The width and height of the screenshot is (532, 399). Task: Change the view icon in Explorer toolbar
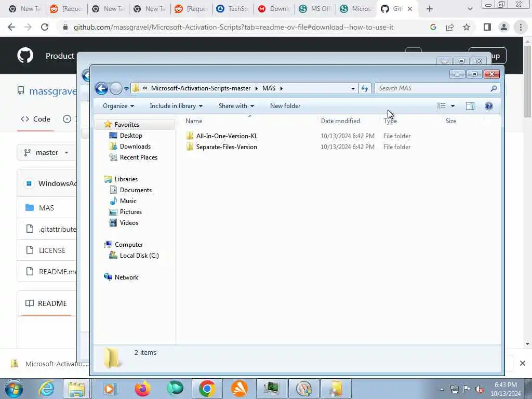442,106
